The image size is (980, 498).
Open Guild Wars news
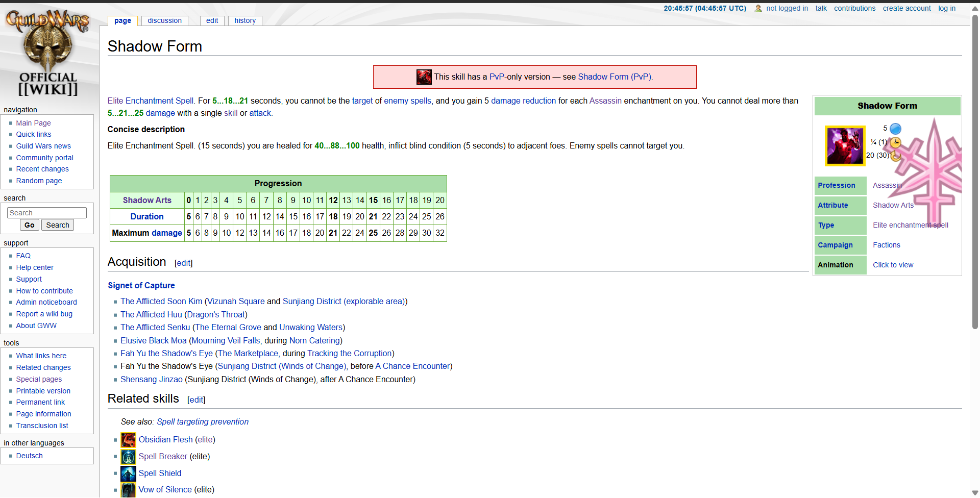pos(43,146)
